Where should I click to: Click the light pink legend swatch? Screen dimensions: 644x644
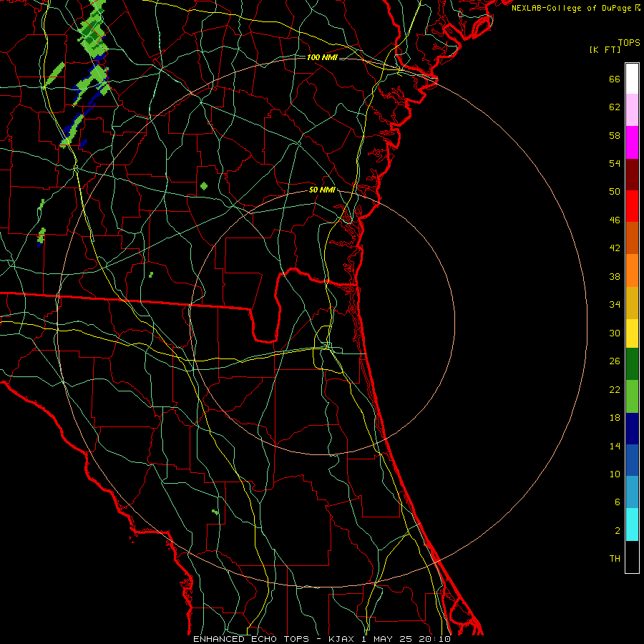(x=632, y=109)
